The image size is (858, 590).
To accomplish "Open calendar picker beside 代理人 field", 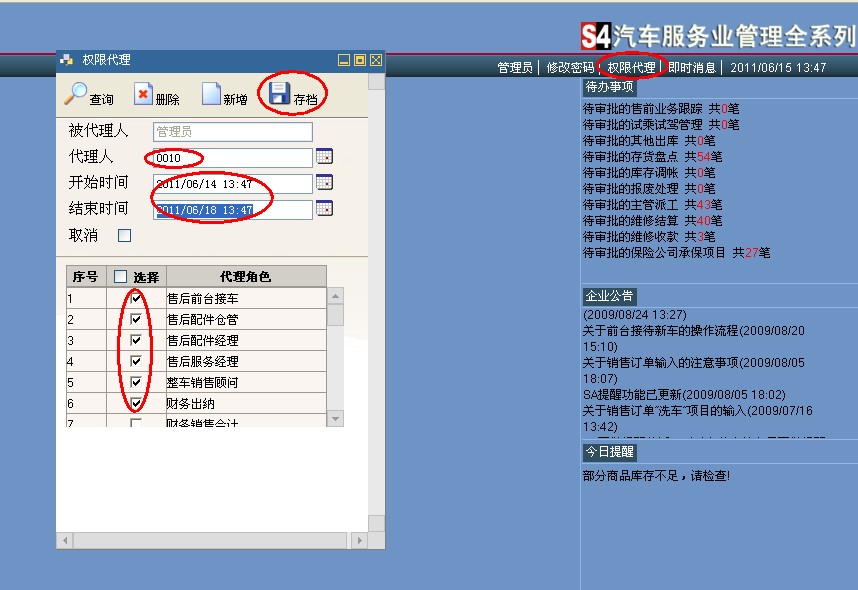I will (324, 157).
